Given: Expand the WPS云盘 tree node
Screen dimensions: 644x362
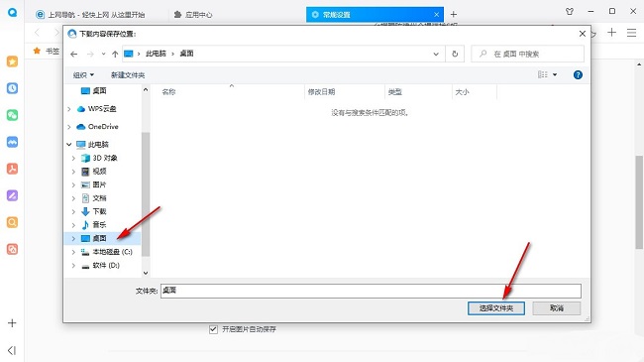Looking at the screenshot, I should click(x=69, y=109).
